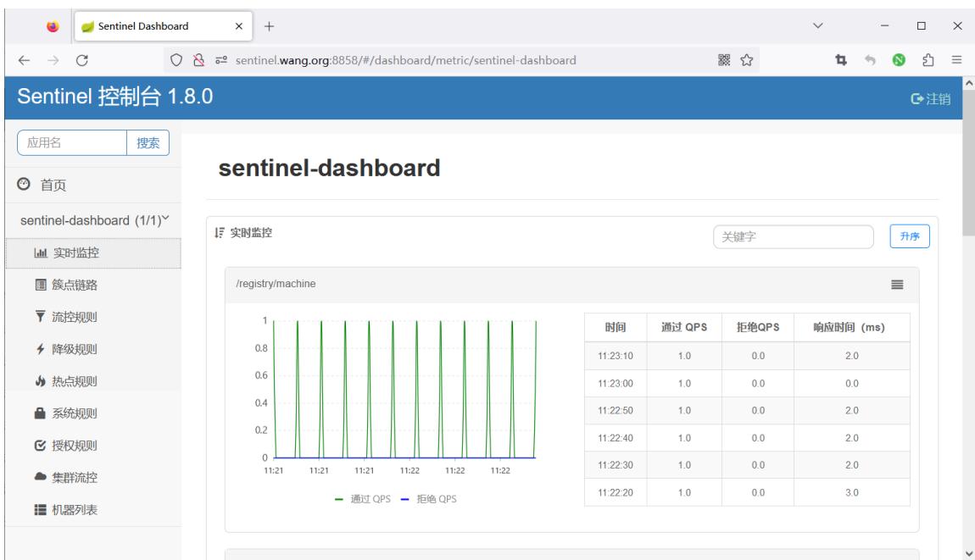Click the screenshot crop toolbar icon
The height and width of the screenshot is (560, 975).
pos(841,59)
